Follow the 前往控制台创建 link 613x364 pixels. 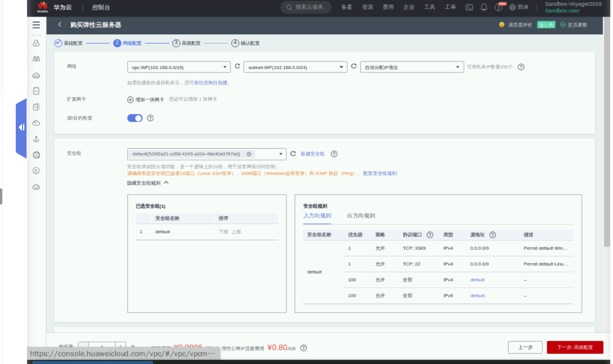tap(211, 83)
